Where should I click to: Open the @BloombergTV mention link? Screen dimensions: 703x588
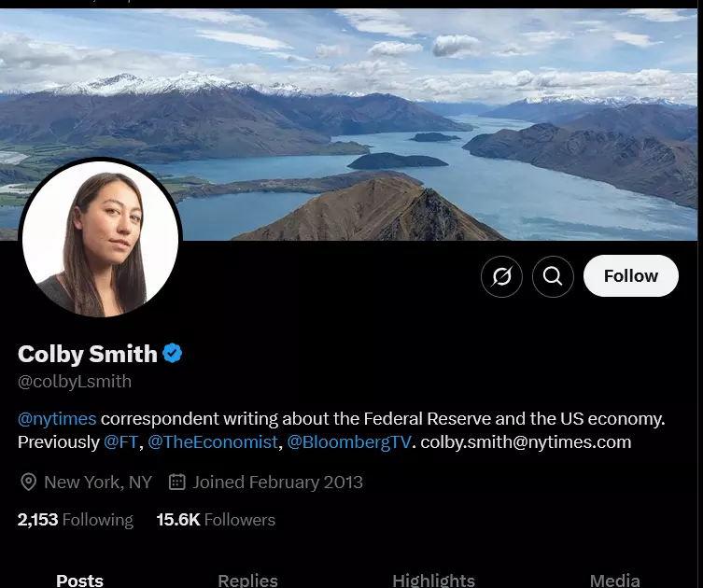(349, 441)
